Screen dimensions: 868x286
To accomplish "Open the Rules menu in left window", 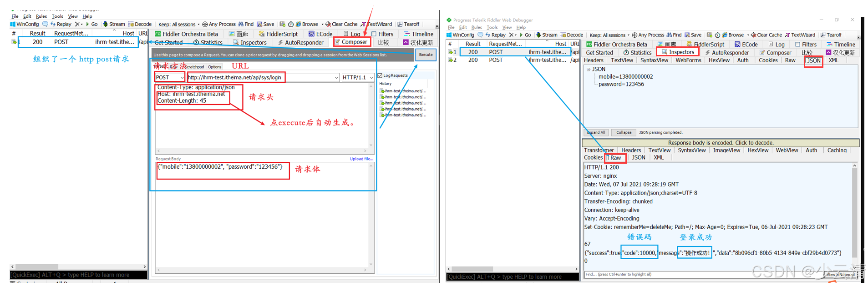I will [41, 16].
